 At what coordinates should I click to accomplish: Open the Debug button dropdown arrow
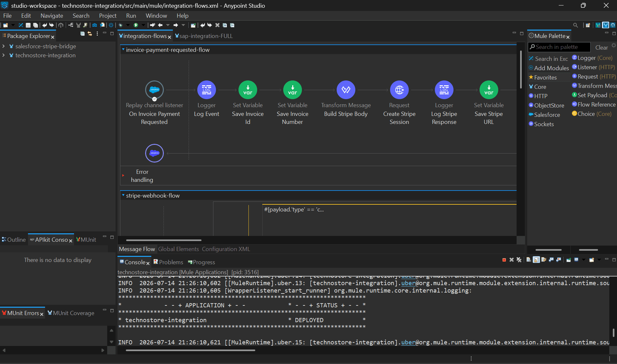pos(128,25)
